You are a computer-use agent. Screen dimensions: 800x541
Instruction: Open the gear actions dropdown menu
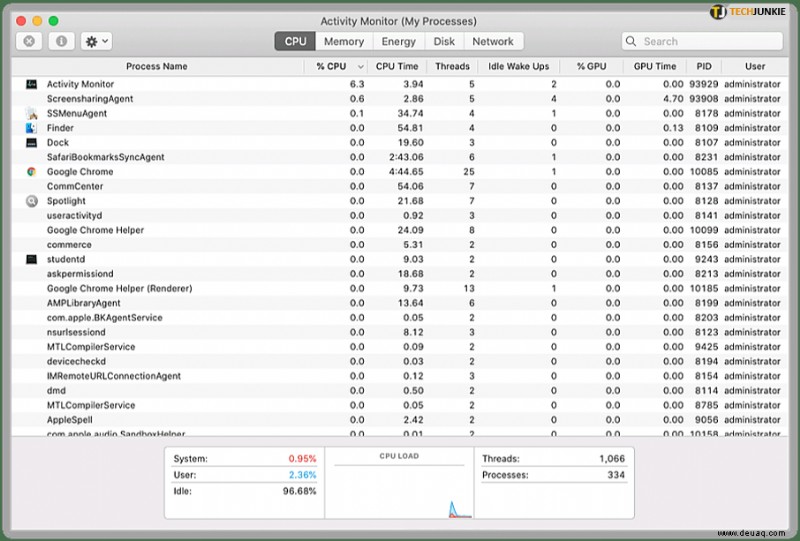96,41
